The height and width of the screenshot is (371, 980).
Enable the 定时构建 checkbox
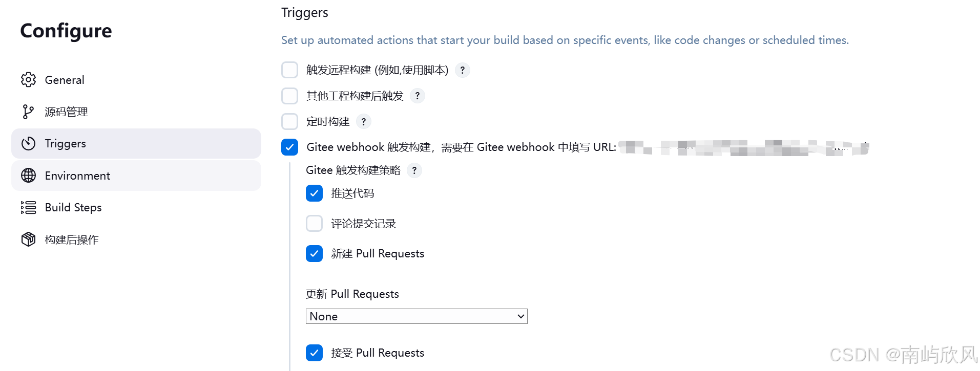pos(290,121)
